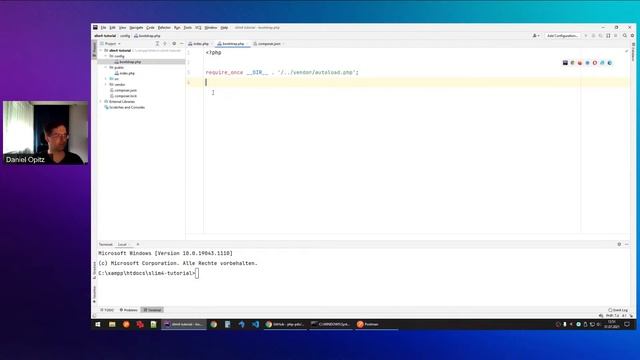Toggle the Terminal tool window tab
Image resolution: width=640 pixels, height=360 pixels.
[152, 310]
